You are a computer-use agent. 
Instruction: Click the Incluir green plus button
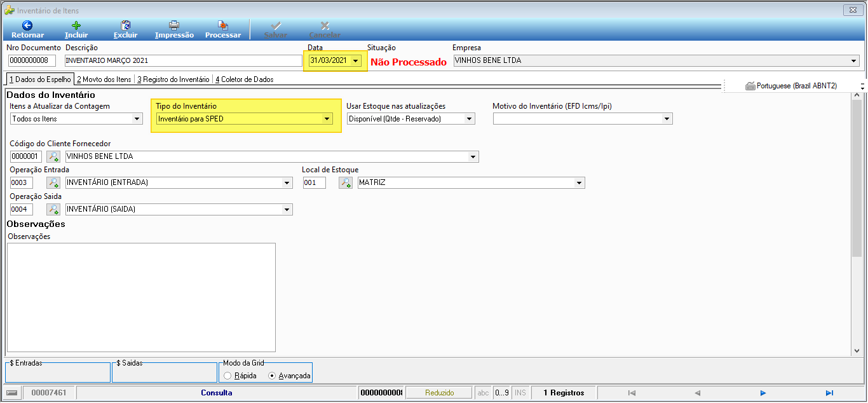[76, 30]
